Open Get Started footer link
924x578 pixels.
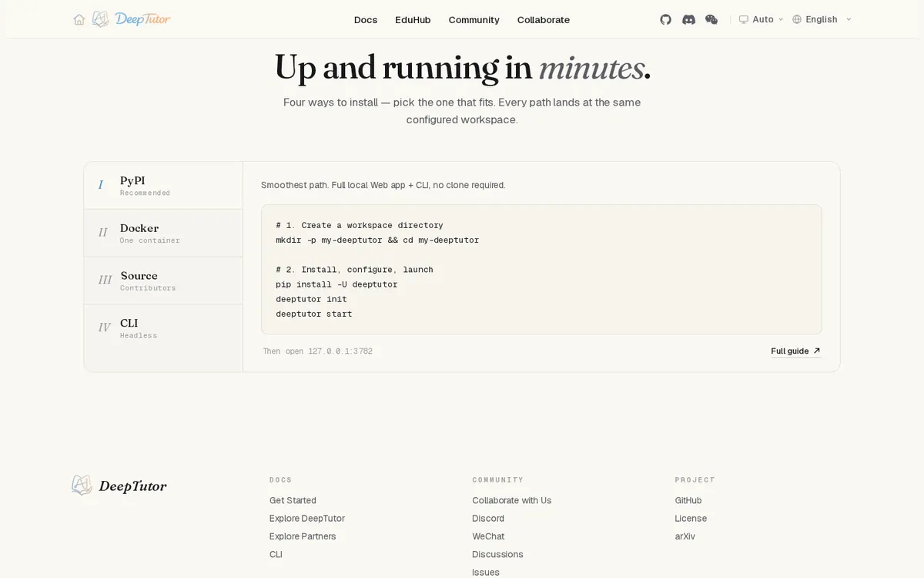[x=293, y=500]
